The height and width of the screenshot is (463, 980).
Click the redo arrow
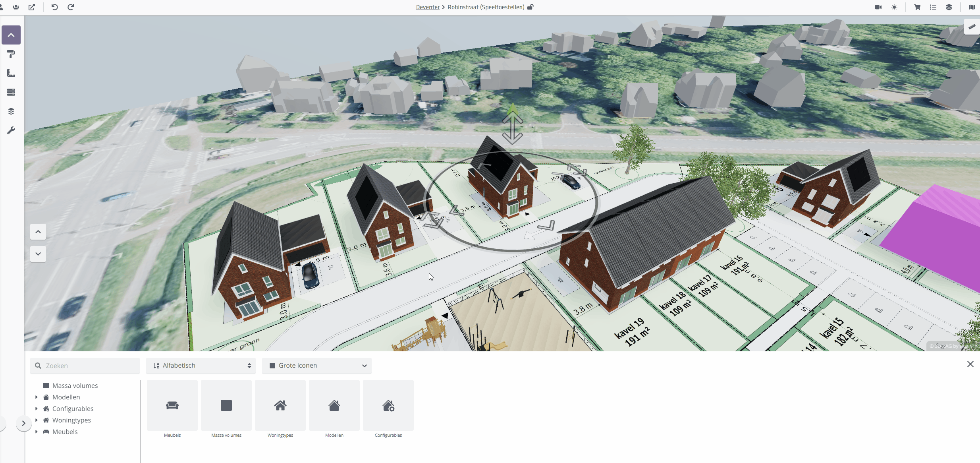[x=71, y=7]
